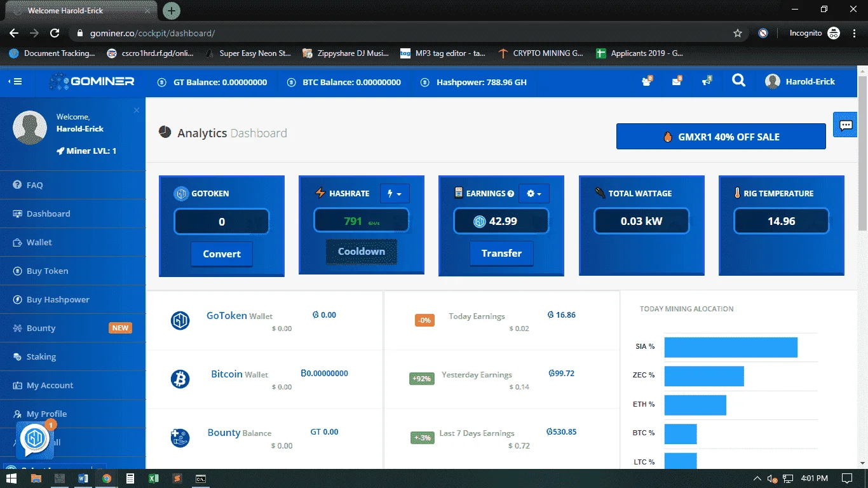Screen dimensions: 868x488
Task: Close the welcome panel with the X
Action: point(136,111)
